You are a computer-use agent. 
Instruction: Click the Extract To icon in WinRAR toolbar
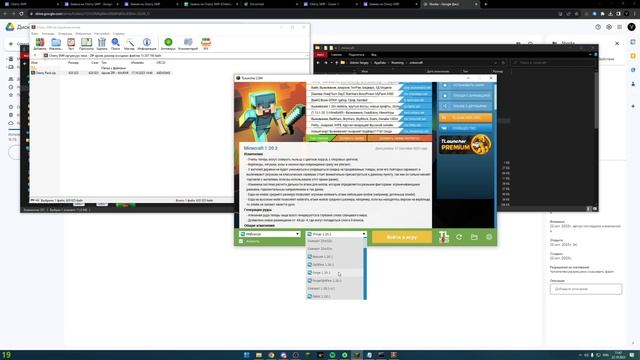point(56,44)
